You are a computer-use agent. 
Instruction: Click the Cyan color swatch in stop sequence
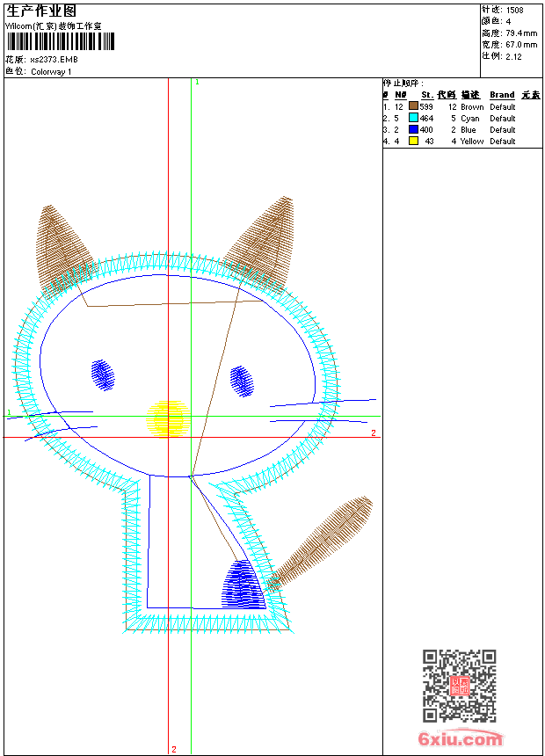pos(413,118)
